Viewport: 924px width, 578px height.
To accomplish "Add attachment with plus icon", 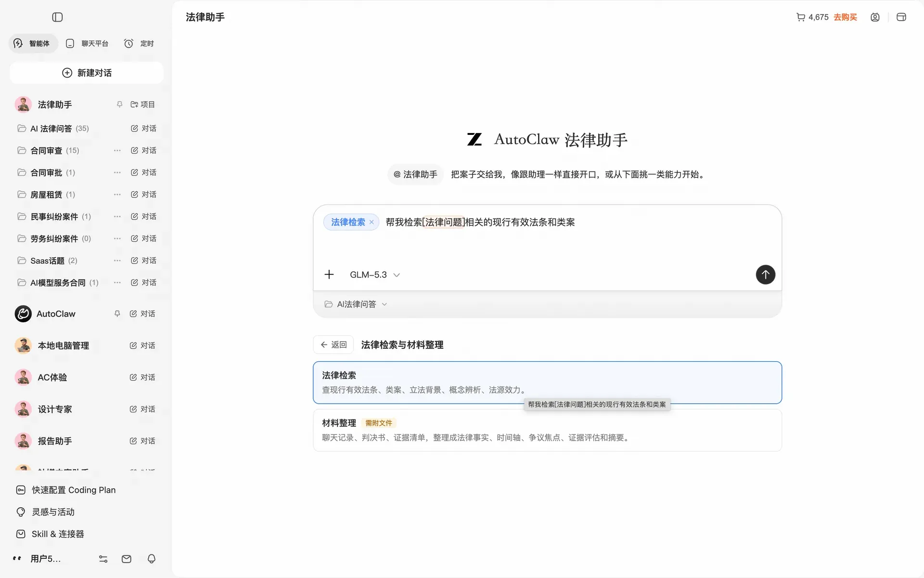I will 329,275.
